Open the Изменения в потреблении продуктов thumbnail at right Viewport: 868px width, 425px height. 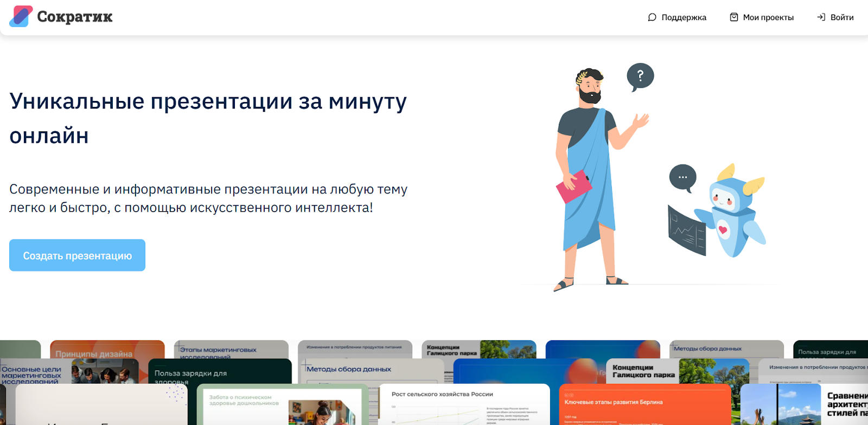pyautogui.click(x=813, y=371)
